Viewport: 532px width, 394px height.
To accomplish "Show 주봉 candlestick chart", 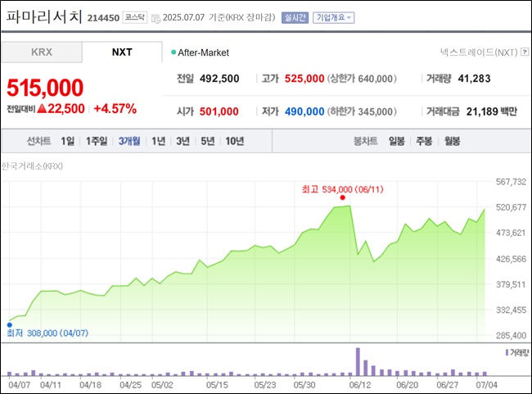I will [424, 141].
